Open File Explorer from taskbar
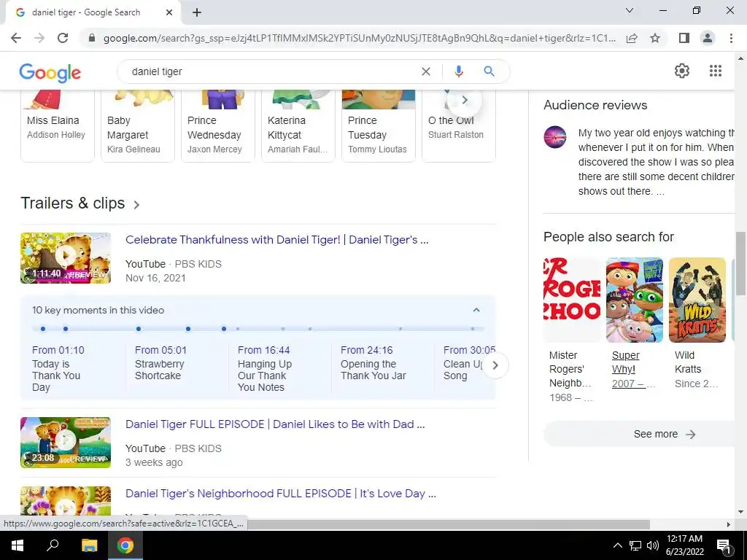 pyautogui.click(x=89, y=545)
